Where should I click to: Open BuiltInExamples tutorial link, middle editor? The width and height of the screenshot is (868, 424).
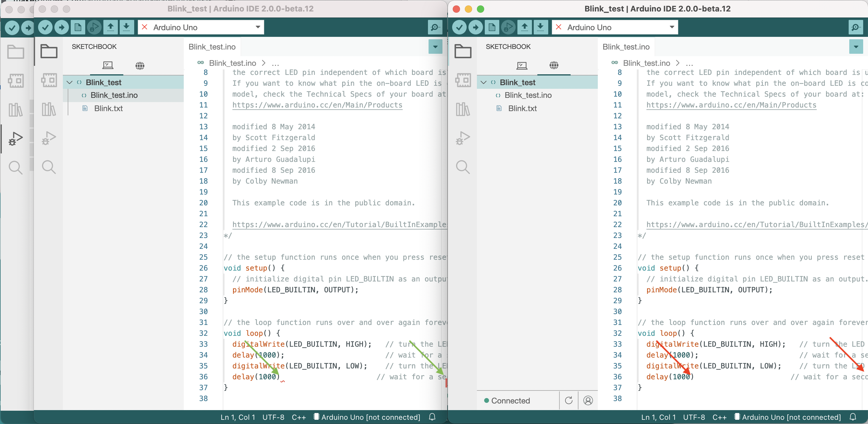(x=339, y=225)
